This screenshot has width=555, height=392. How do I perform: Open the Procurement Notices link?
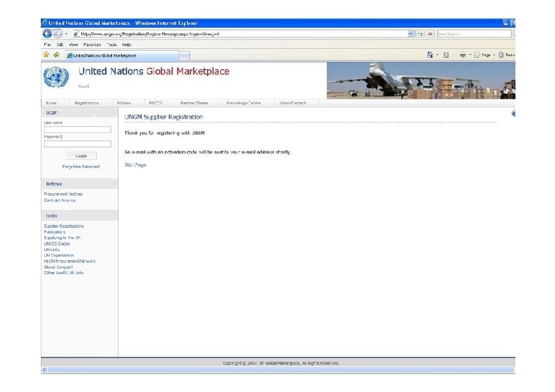[63, 194]
